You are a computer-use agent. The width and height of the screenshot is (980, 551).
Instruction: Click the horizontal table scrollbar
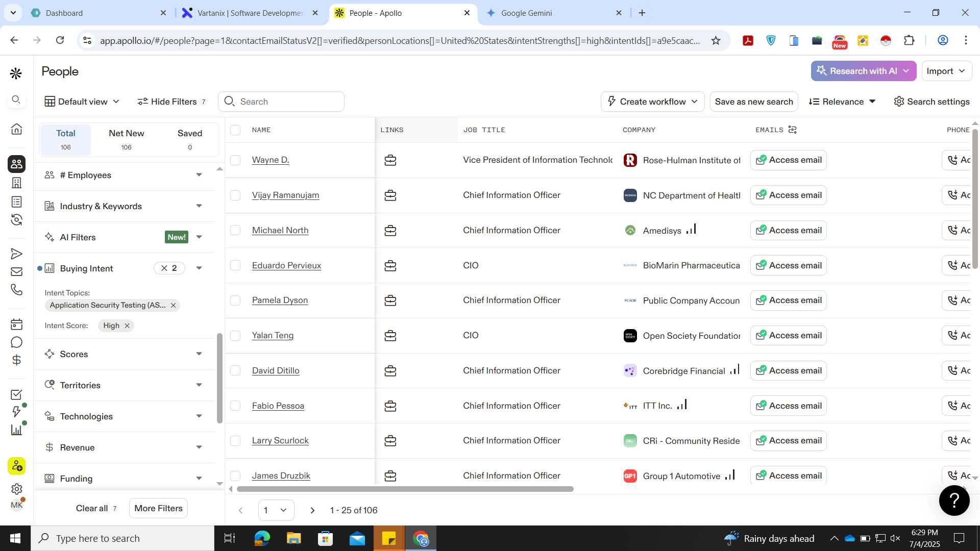(405, 489)
